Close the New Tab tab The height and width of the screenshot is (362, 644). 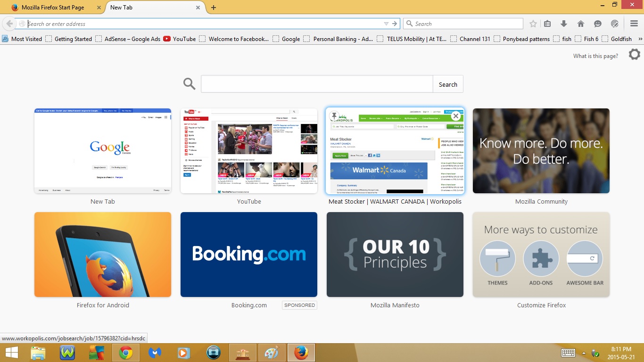(x=198, y=8)
